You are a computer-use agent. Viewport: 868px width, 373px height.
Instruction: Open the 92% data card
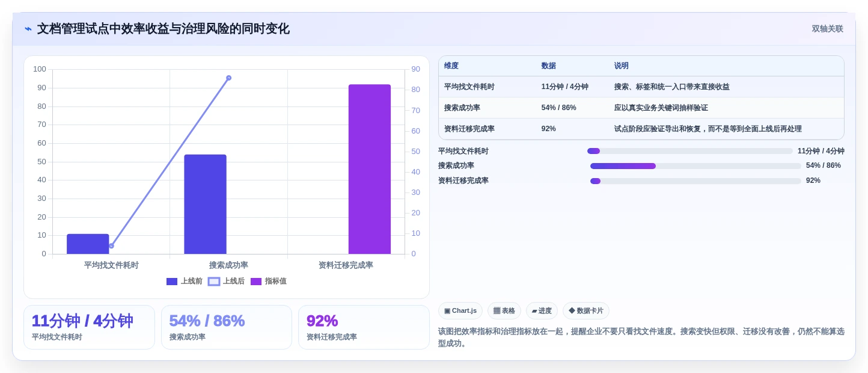pyautogui.click(x=364, y=327)
